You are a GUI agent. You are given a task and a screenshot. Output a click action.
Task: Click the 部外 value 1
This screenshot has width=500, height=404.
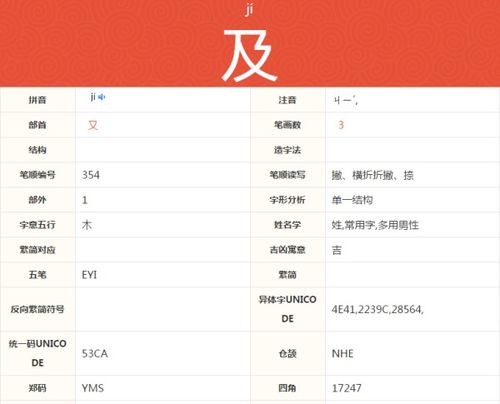point(85,200)
